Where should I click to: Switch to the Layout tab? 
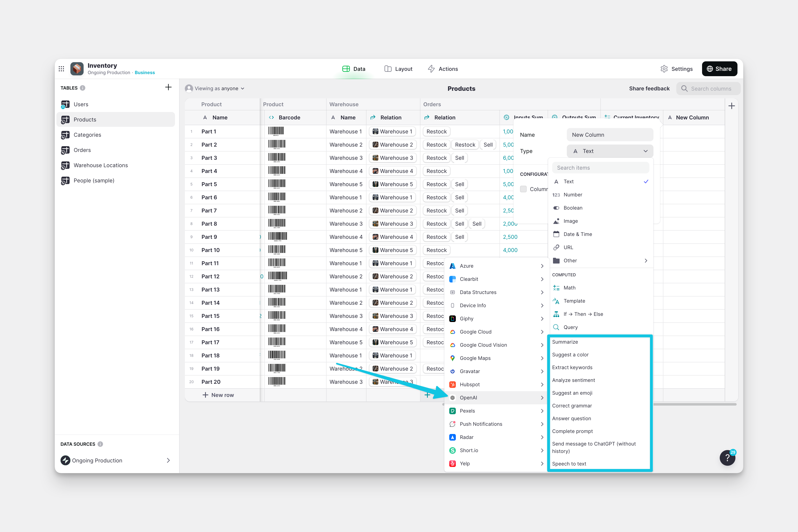pos(398,69)
